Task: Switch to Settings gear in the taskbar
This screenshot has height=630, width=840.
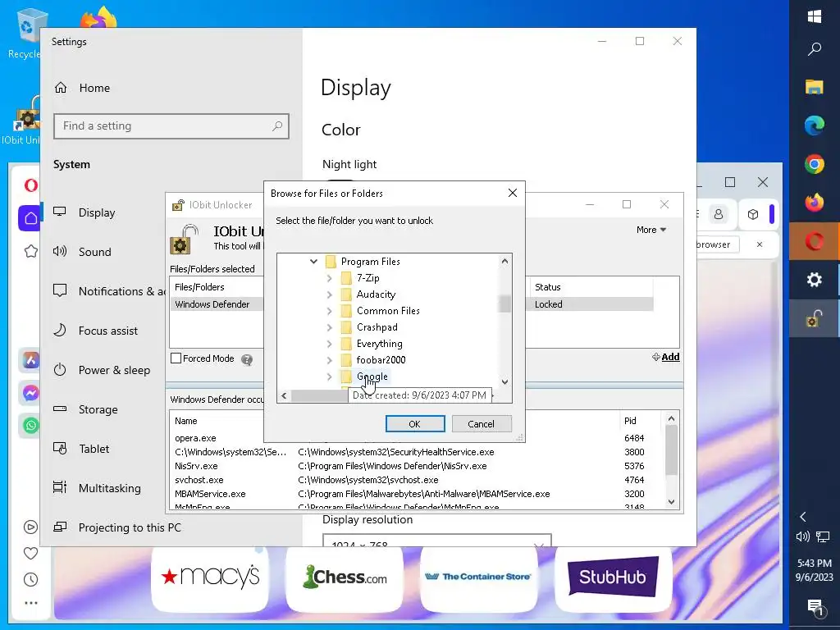Action: (815, 280)
